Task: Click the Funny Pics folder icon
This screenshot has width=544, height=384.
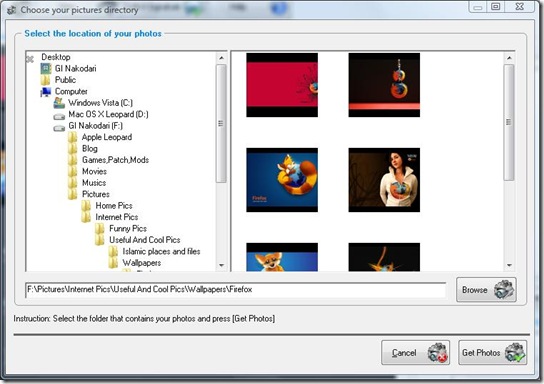Action: pos(100,229)
